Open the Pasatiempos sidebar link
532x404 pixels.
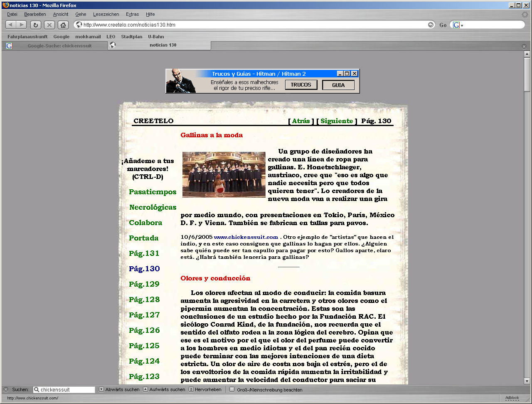(153, 192)
